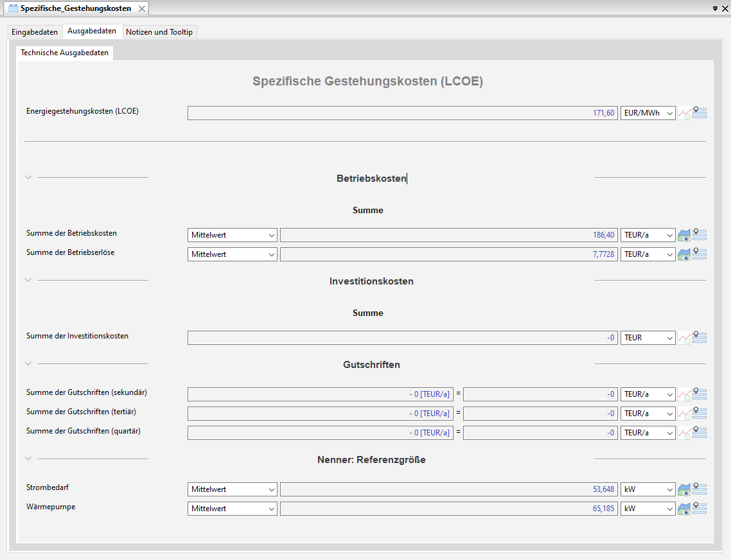The height and width of the screenshot is (560, 731).
Task: Select the Technische Ausgabedaten sub-tab
Action: (x=64, y=53)
